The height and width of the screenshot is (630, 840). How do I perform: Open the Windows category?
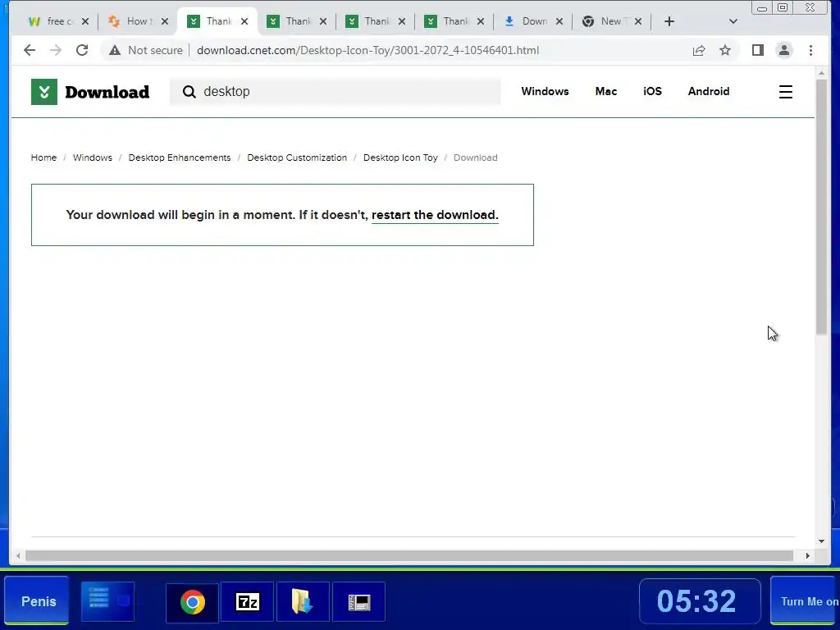(545, 91)
